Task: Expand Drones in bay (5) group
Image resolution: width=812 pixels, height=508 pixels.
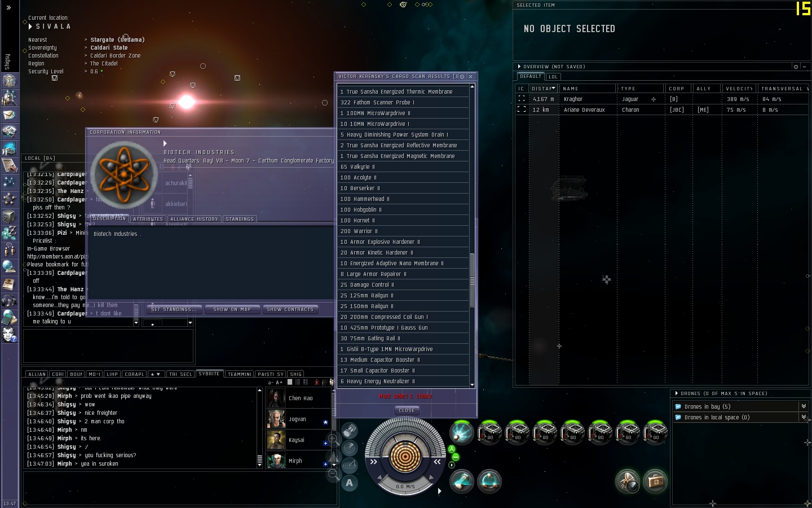Action: pyautogui.click(x=804, y=406)
